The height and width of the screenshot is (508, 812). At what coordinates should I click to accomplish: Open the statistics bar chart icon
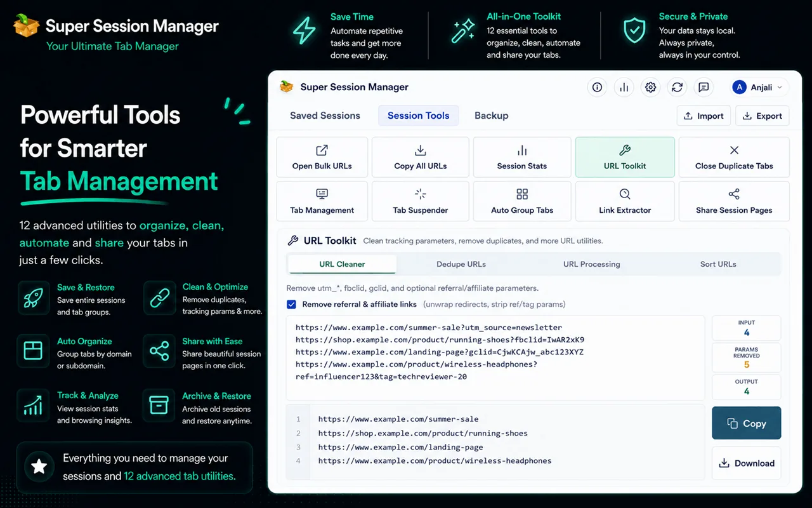[x=624, y=88]
